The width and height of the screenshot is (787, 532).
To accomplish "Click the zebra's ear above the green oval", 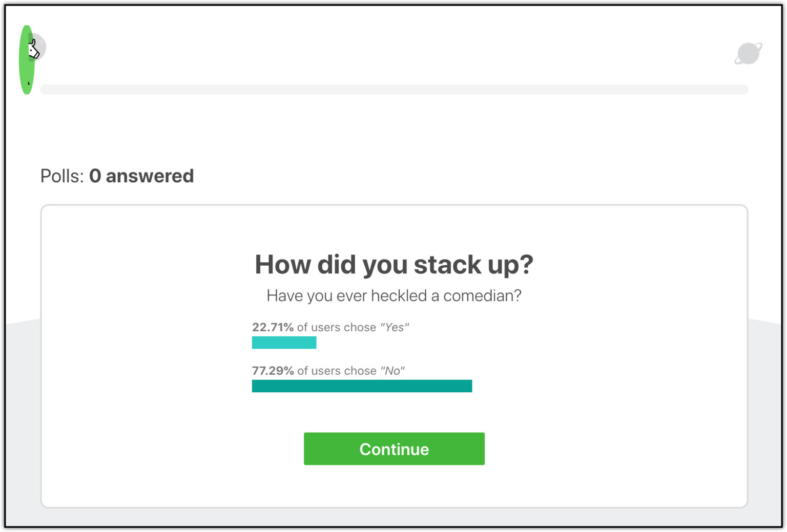I will [33, 41].
